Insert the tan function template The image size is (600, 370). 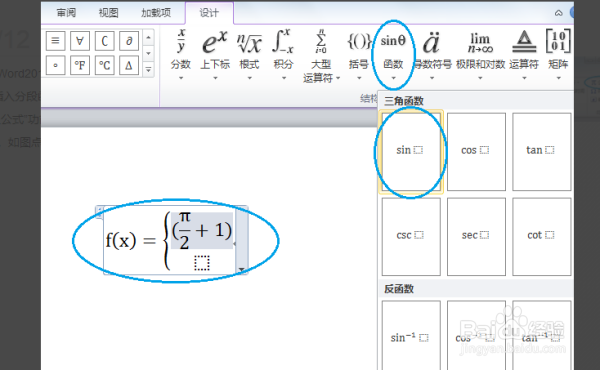pos(541,152)
